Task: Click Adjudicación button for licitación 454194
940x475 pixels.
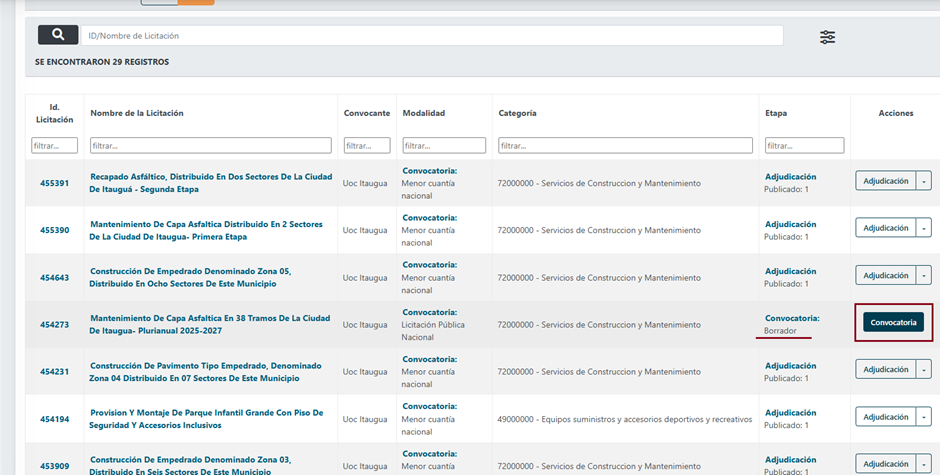Action: coord(885,416)
